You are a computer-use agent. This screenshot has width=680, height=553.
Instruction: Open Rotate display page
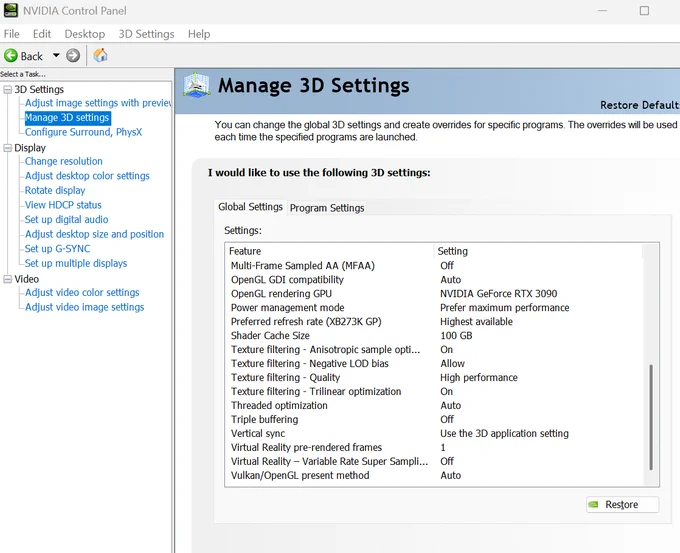(55, 190)
